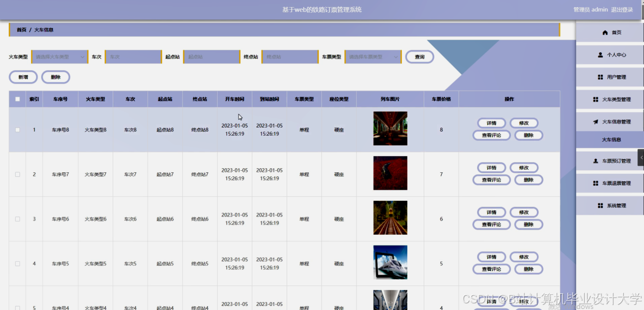644x310 pixels.
Task: Click 修改 for row 车序号8
Action: pyautogui.click(x=524, y=123)
